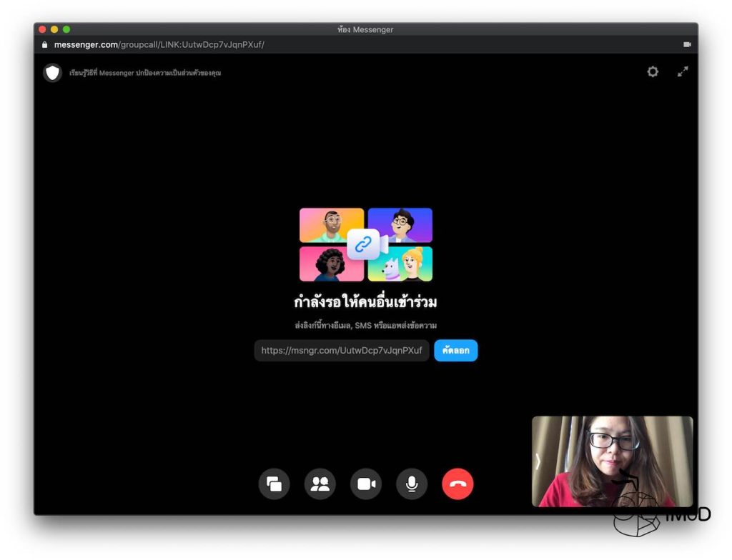
Task: Enter fullscreen mode with the expand arrows
Action: (x=683, y=71)
